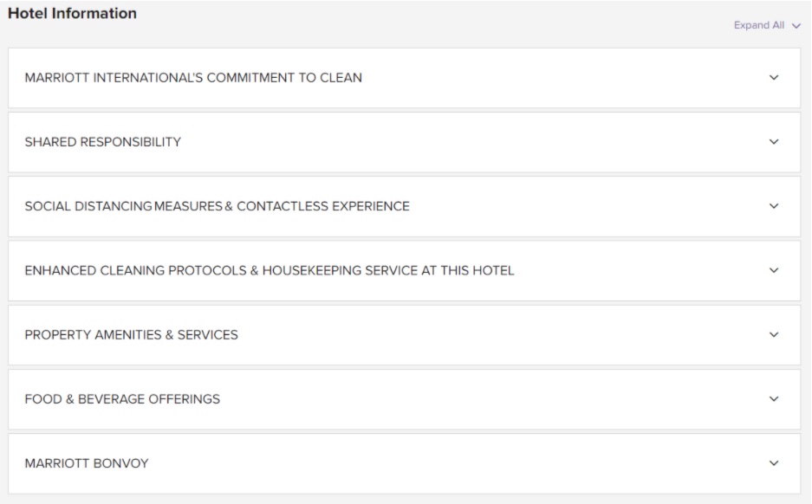Open the Marriott Bonvoy chevron arrow

(x=774, y=463)
